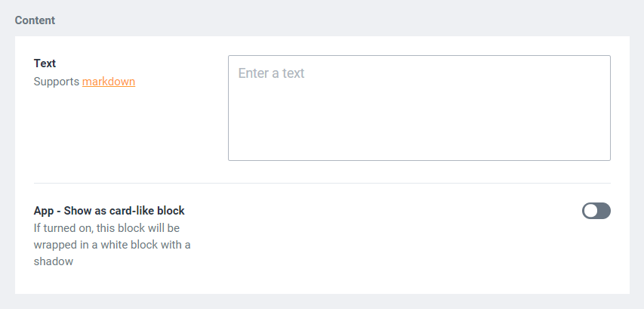
Task: Click the word "shadow" in the toggle description
Action: [x=54, y=261]
